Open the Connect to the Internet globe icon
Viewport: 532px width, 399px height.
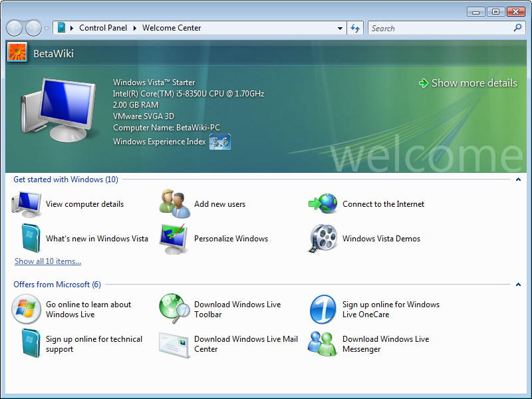tap(323, 204)
